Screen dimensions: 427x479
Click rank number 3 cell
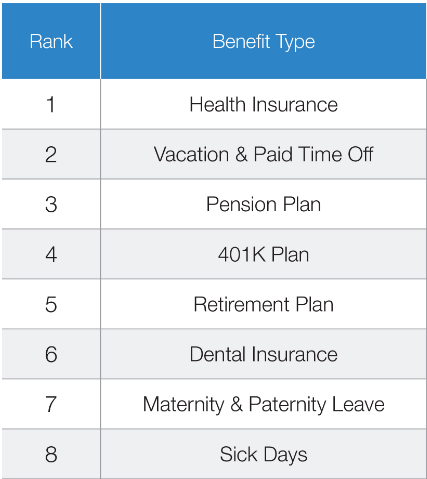tap(51, 204)
